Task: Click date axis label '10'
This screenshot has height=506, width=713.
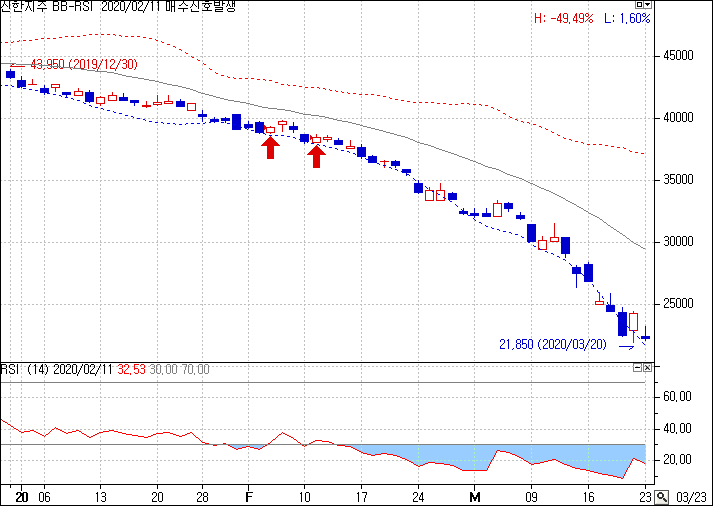Action: 304,497
